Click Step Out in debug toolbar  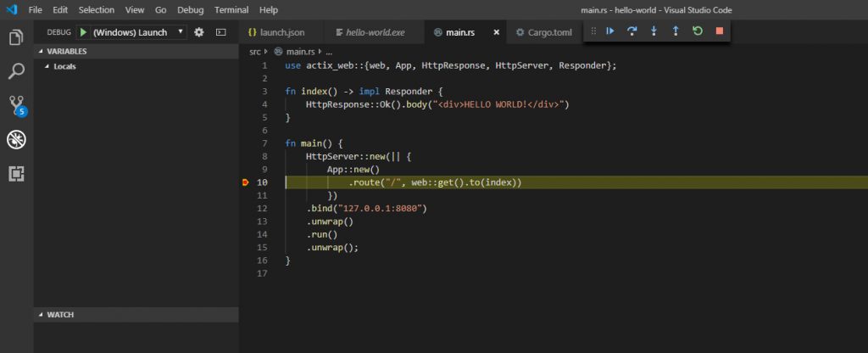676,31
